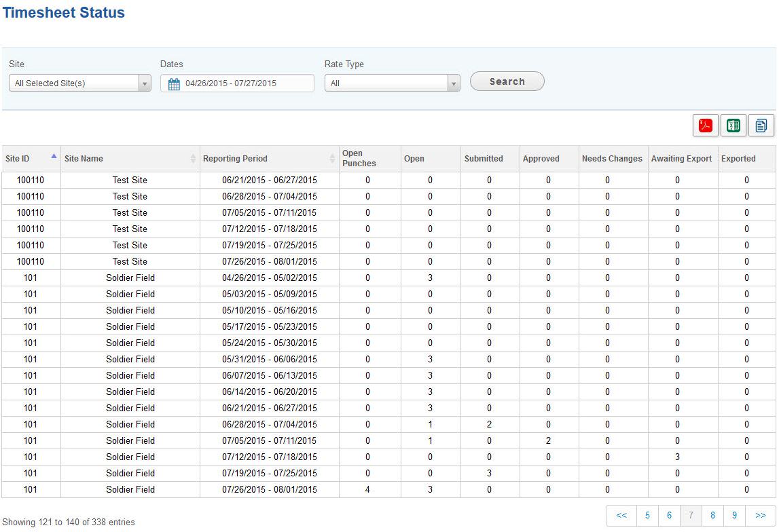Click Awaiting Export value 3 for 07/12/2015 row
Screen dimensions: 779x532
tap(677, 457)
